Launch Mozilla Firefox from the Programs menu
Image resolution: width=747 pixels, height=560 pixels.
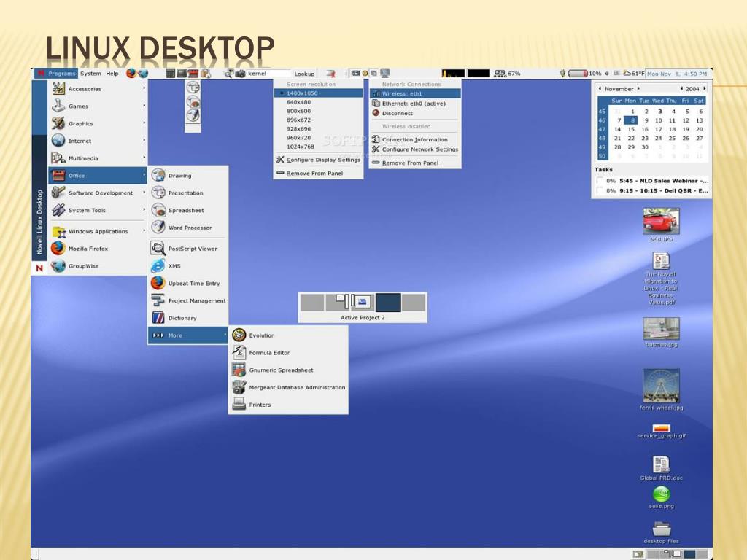tap(98, 249)
